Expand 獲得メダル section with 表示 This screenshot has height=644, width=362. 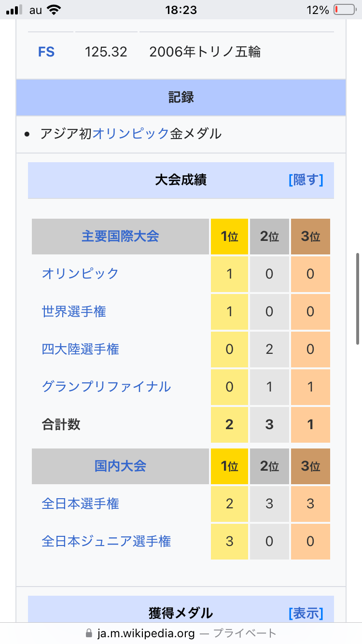pos(306,613)
